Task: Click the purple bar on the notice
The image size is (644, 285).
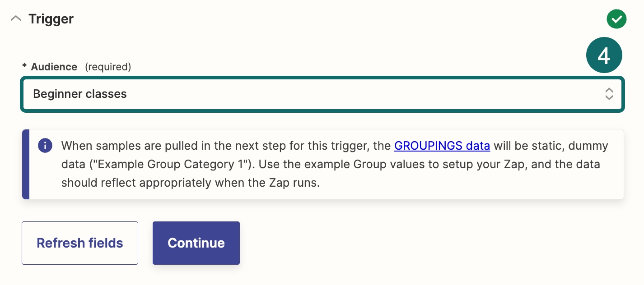Action: (26, 165)
